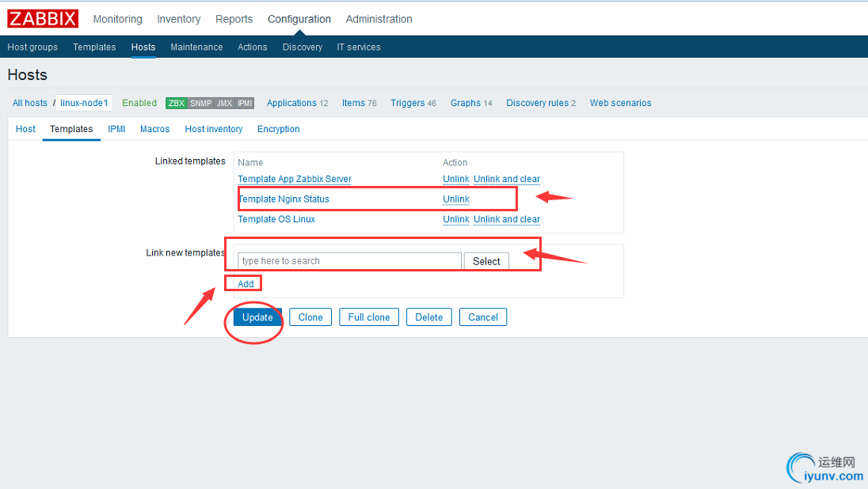Screen dimensions: 868x489
Task: Click the Clone button
Action: (x=310, y=317)
